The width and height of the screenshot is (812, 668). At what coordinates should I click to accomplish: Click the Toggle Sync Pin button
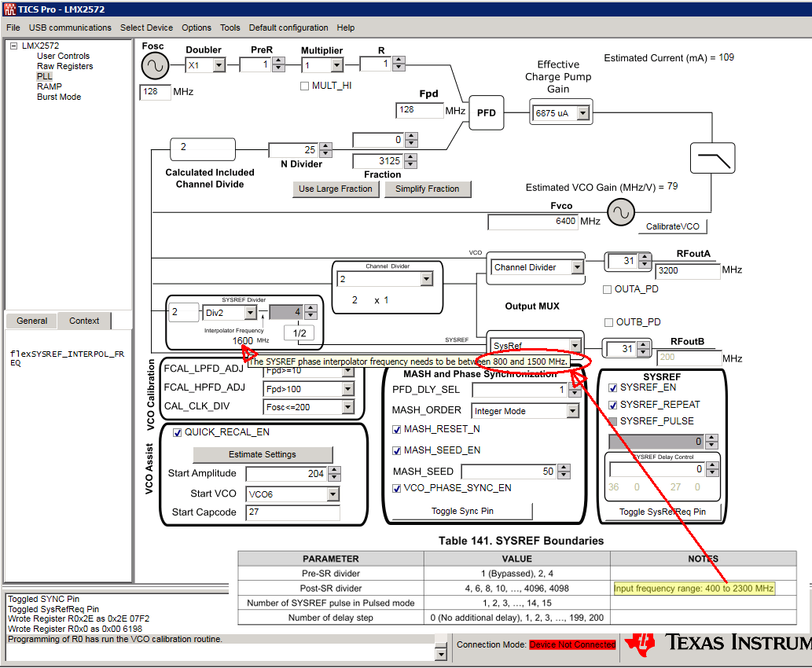(462, 511)
